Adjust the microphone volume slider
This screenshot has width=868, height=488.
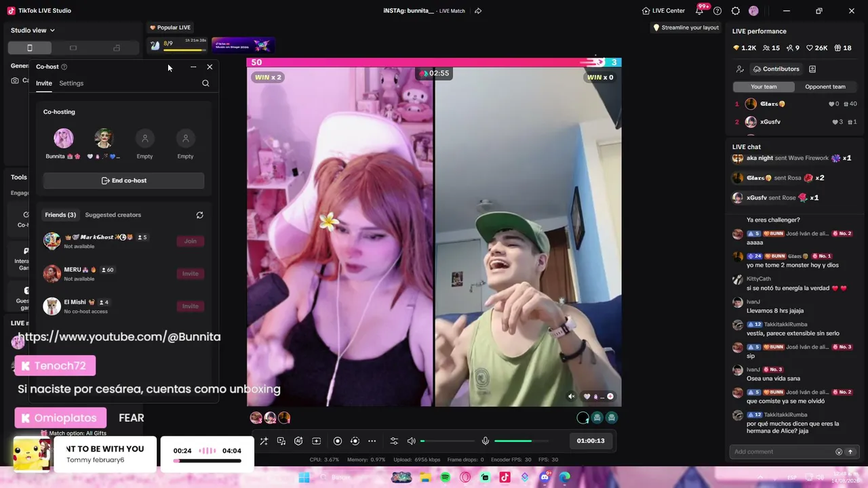click(x=521, y=441)
